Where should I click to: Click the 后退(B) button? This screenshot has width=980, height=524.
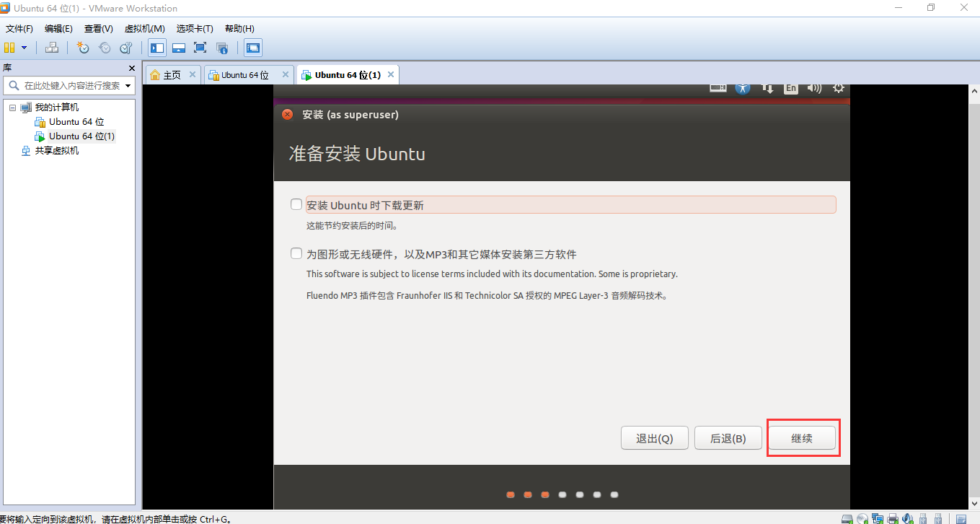coord(728,438)
